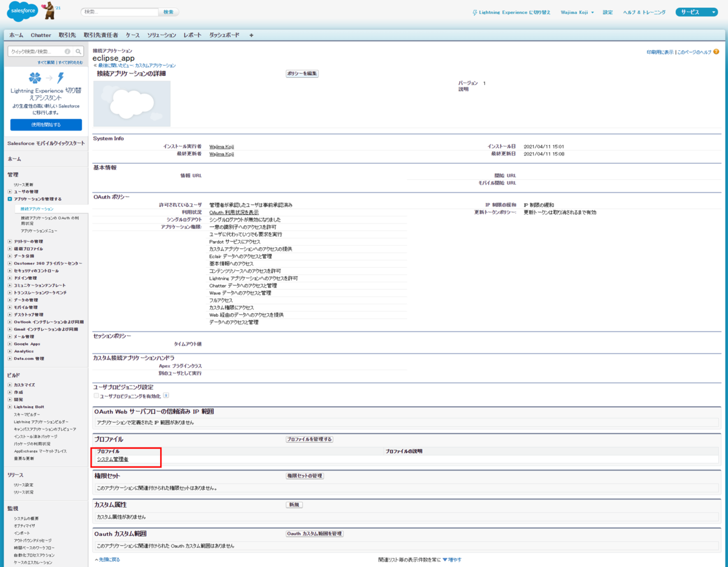The height and width of the screenshot is (567, 728).
Task: Click すべて折りたたむ in sidebar
Action: [x=71, y=62]
